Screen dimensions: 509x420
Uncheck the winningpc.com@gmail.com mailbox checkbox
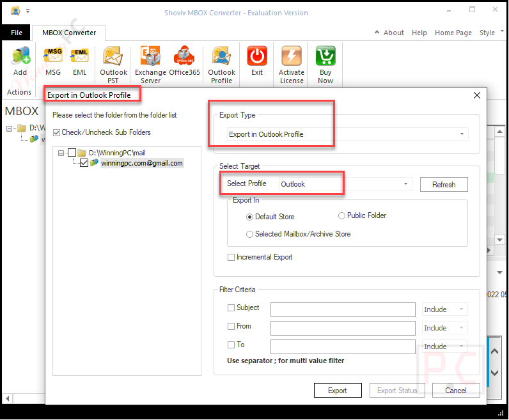coord(84,163)
